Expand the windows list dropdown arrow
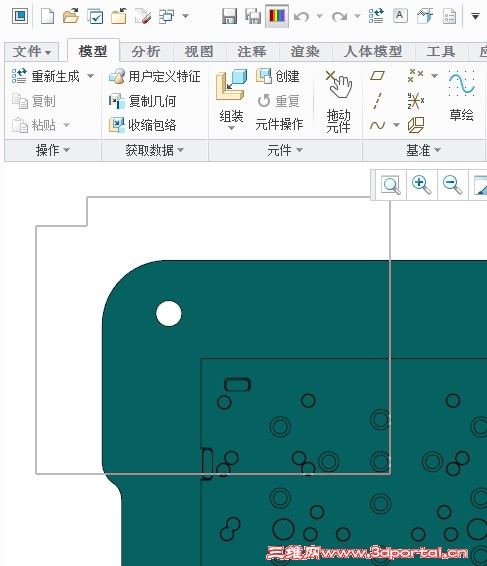Image resolution: width=487 pixels, height=566 pixels. pos(186,16)
